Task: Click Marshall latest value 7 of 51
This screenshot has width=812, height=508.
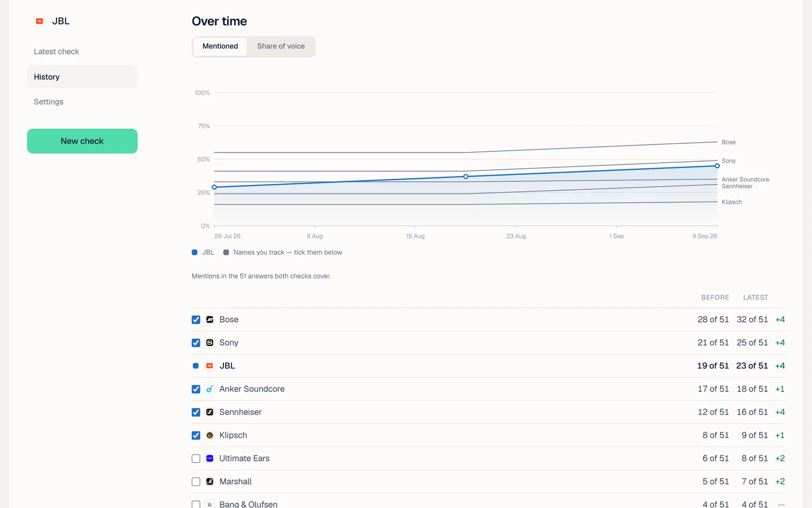Action: point(754,482)
